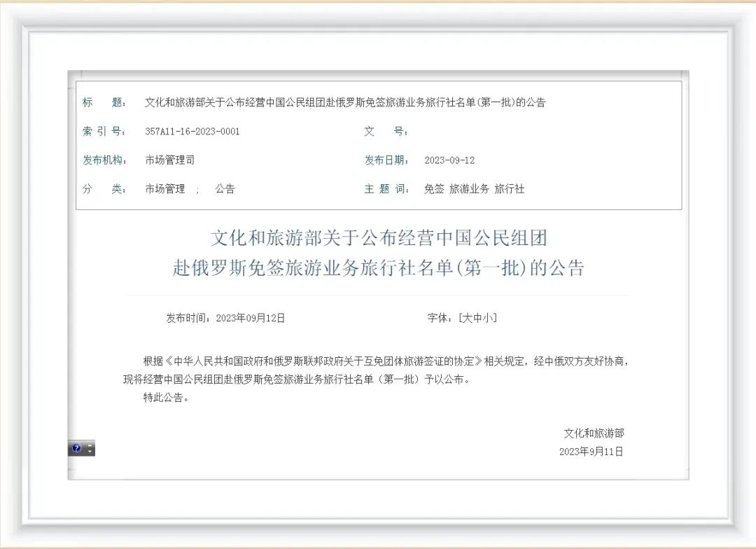Click the title text in the 标题 row

pyautogui.click(x=344, y=103)
